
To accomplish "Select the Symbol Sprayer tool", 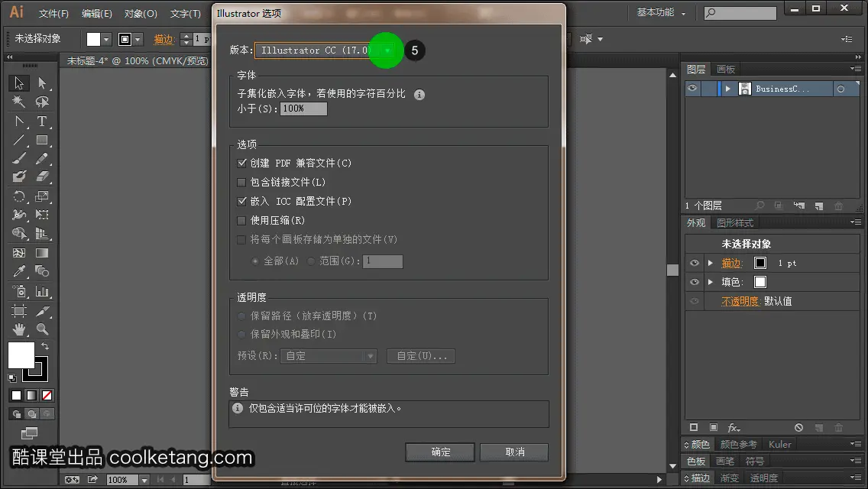I will 19,291.
